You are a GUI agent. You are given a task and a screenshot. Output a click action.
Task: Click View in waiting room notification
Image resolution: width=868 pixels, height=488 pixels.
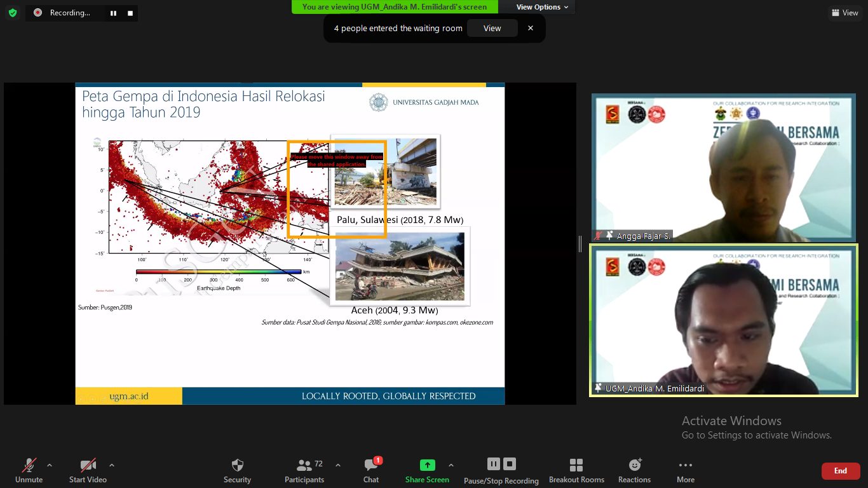pos(492,28)
